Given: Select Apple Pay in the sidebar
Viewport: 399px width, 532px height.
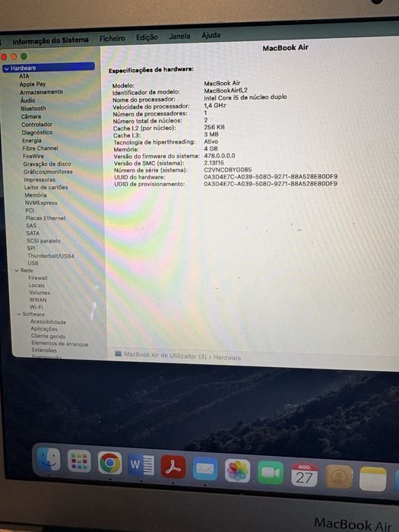Looking at the screenshot, I should 33,84.
